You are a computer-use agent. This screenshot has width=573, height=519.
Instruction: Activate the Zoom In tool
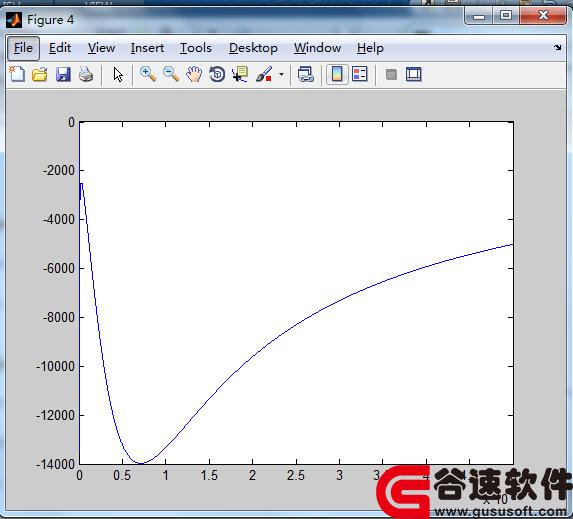[148, 74]
